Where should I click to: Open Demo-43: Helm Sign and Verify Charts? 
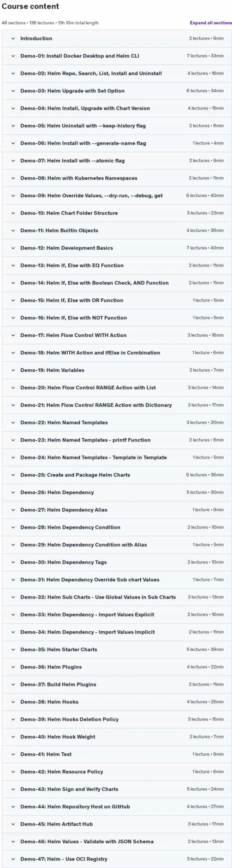[117, 789]
